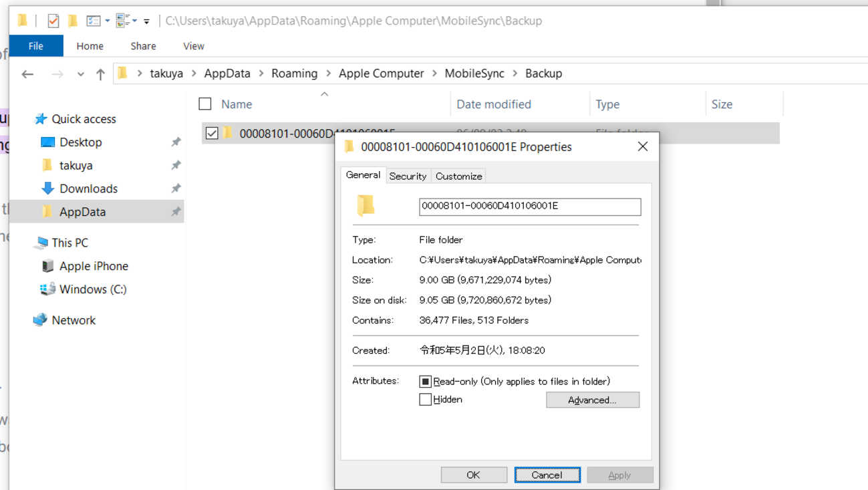Image resolution: width=868 pixels, height=490 pixels.
Task: Uncheck the 00008101 folder row checkbox
Action: pyautogui.click(x=212, y=133)
